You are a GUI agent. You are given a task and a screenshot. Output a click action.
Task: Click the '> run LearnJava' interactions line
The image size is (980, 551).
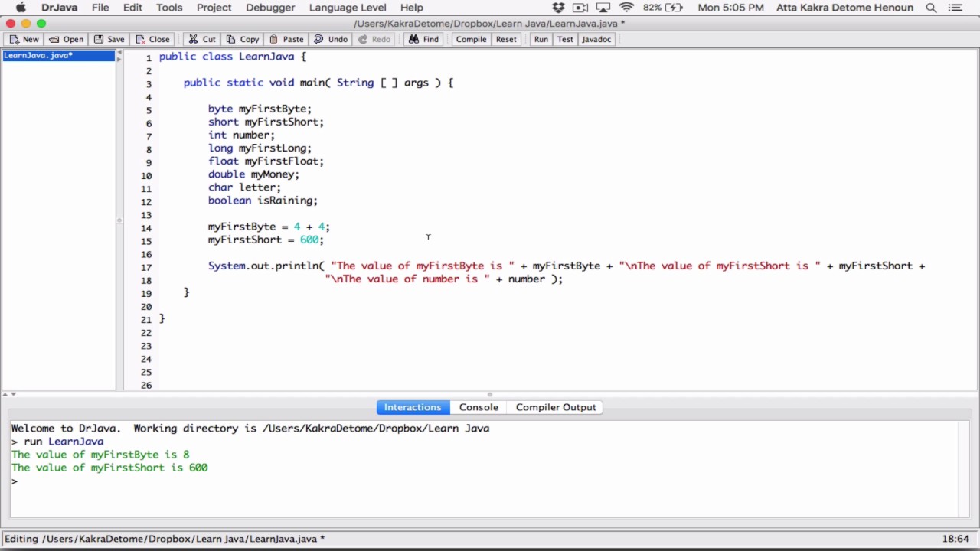[57, 442]
